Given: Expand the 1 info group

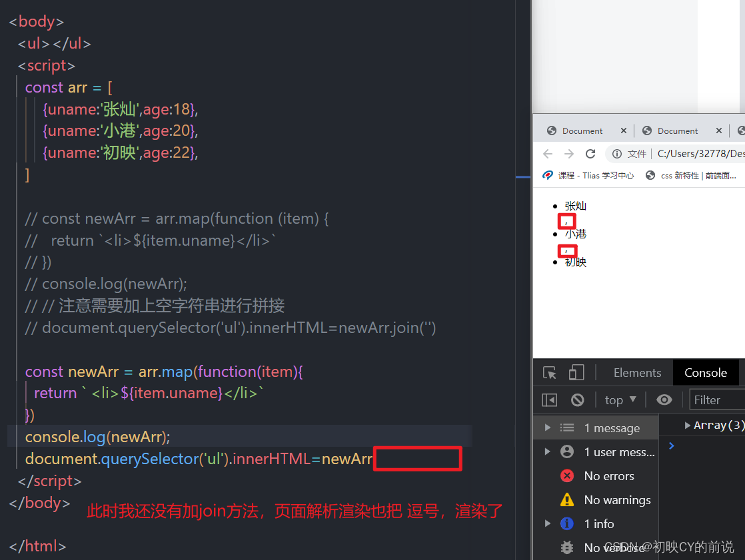Looking at the screenshot, I should [548, 523].
